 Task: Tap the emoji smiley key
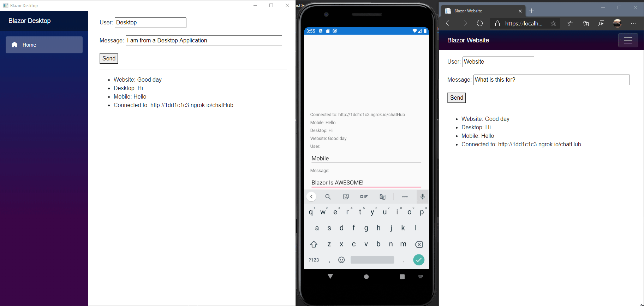pos(341,260)
